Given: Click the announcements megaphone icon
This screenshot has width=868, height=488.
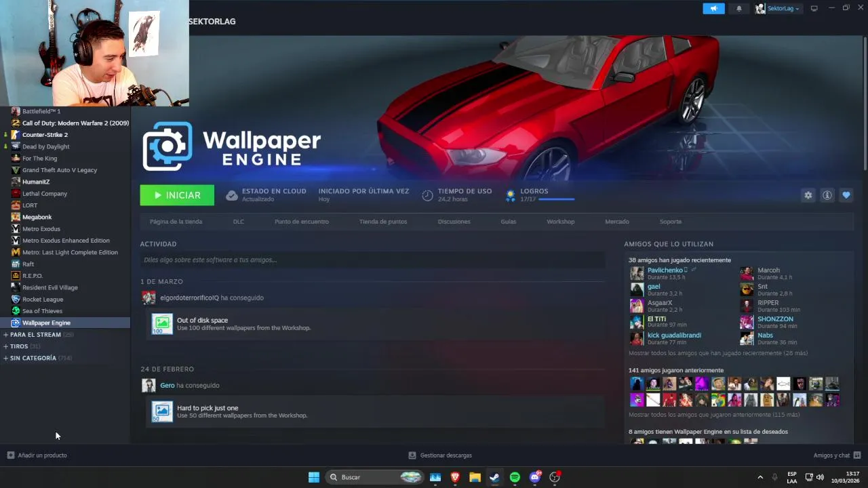Looking at the screenshot, I should tap(713, 8).
